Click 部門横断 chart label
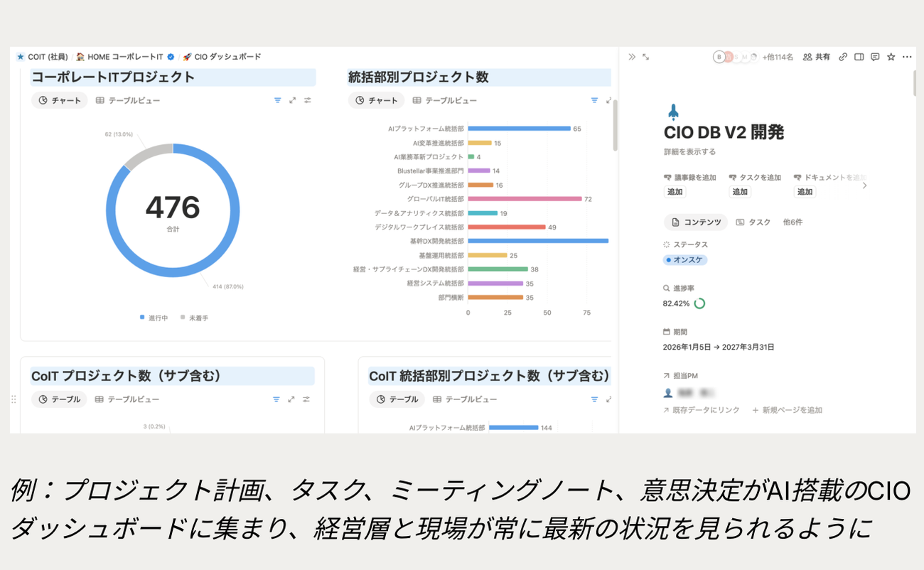This screenshot has height=570, width=924. (451, 298)
